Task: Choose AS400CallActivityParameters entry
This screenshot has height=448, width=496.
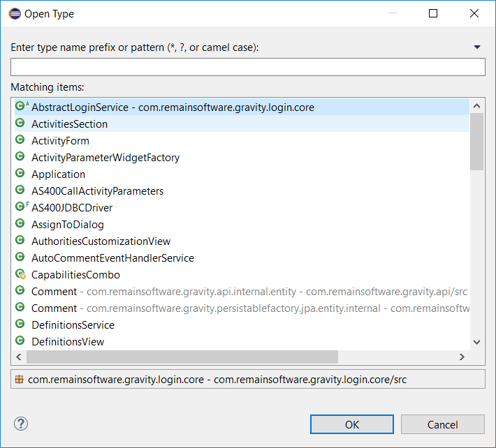Action: click(97, 191)
